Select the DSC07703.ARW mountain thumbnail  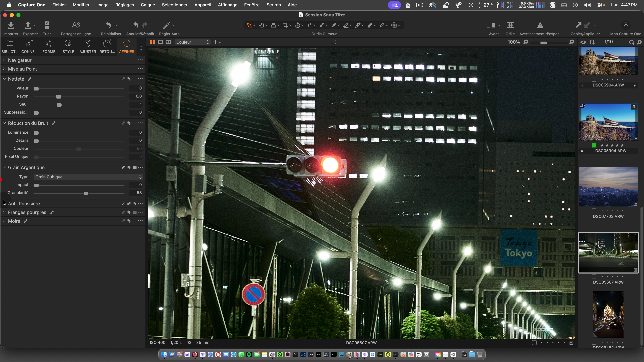click(608, 187)
